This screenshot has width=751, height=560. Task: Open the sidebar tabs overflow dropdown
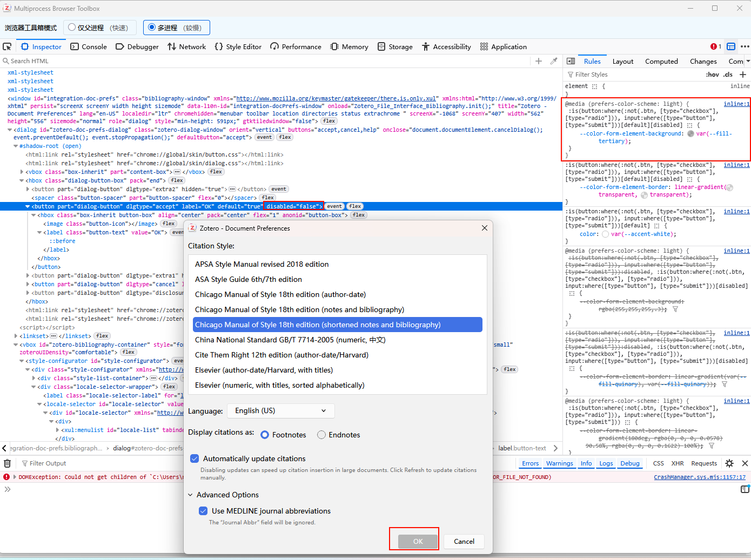pos(748,62)
